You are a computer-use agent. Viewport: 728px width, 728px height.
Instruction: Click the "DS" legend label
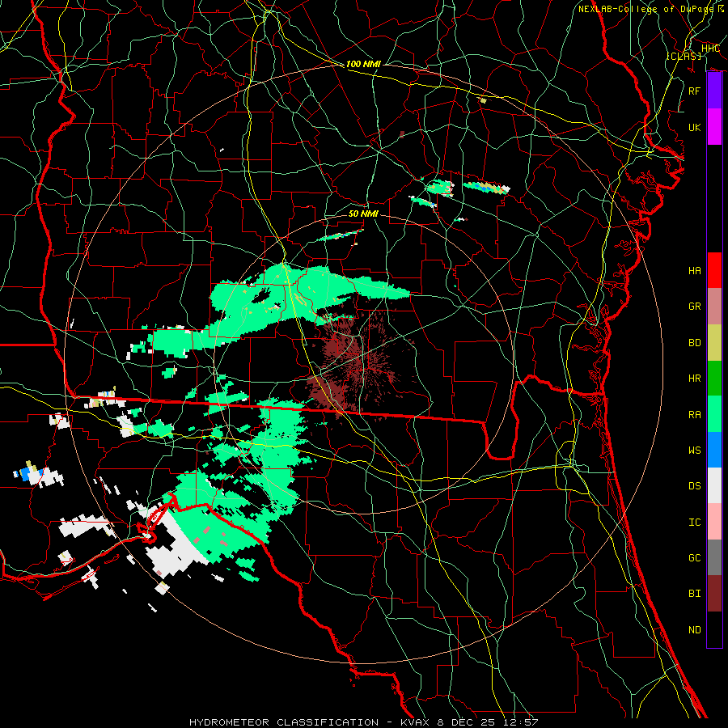(694, 486)
